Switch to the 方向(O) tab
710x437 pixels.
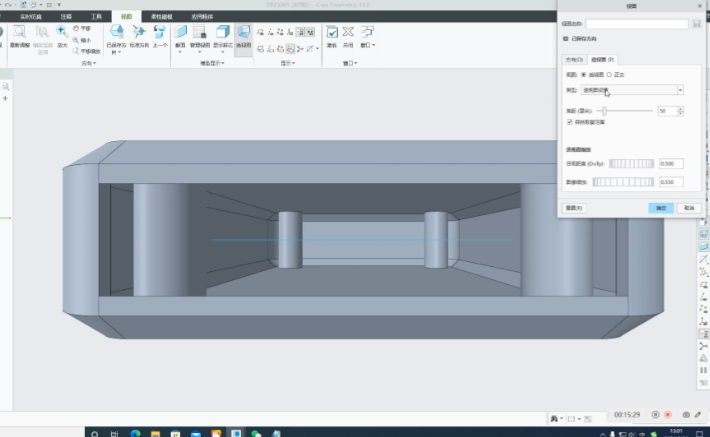pyautogui.click(x=574, y=60)
